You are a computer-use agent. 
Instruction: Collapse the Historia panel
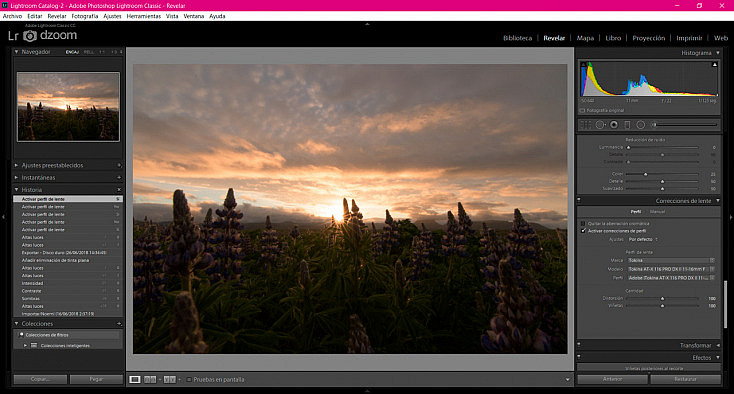[16, 190]
